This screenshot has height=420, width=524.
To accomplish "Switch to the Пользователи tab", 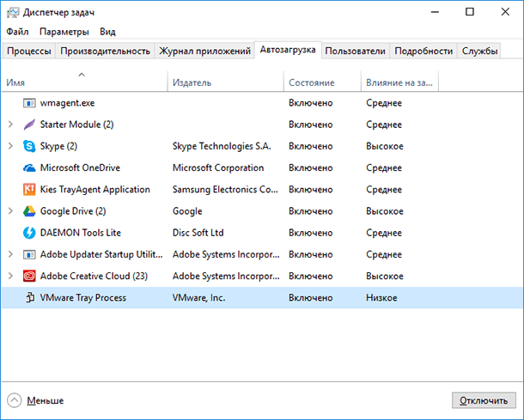I will [356, 51].
